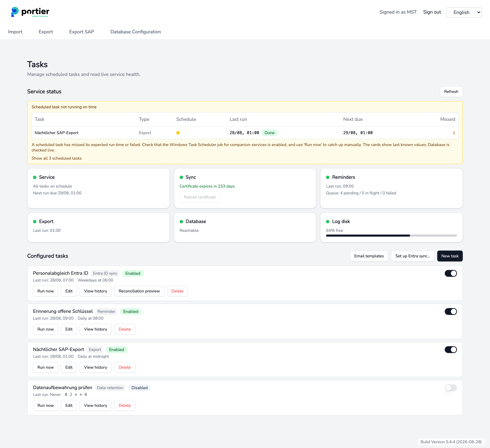The height and width of the screenshot is (448, 490).
Task: Click the Build Version 5.4.4 label
Action: tap(451, 442)
